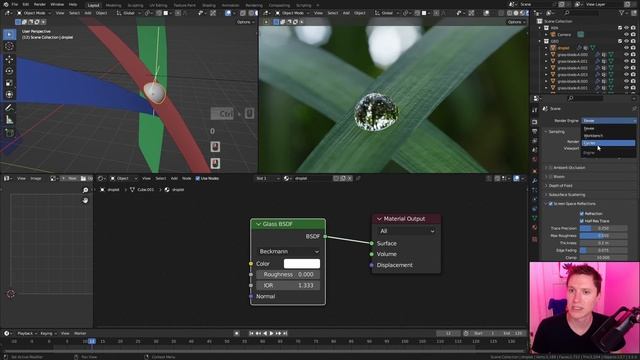Toggle the Bloom checkbox
640x360 pixels.
point(551,177)
